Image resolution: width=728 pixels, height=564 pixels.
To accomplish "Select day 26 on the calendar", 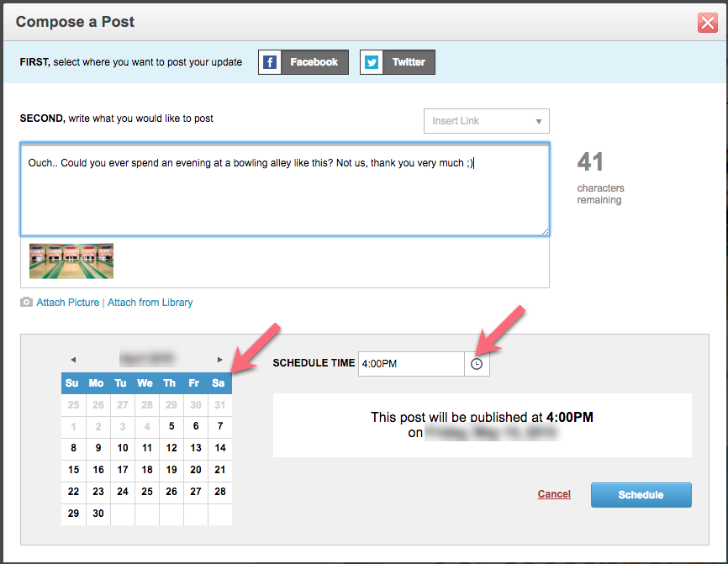I will click(x=171, y=492).
